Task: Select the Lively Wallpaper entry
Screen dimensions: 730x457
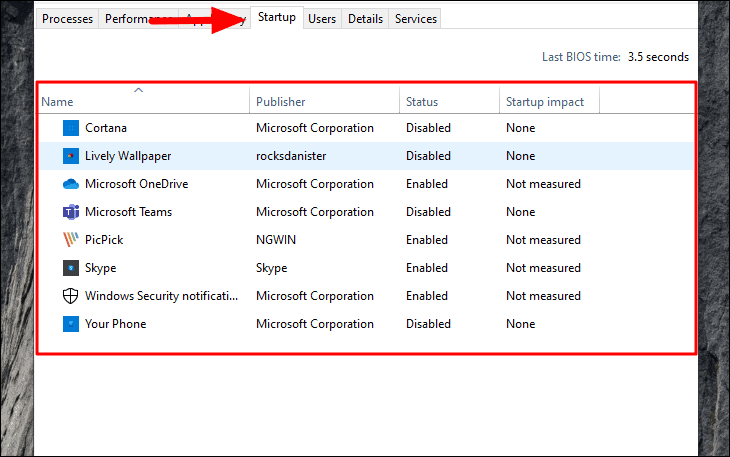Action: pyautogui.click(x=128, y=156)
